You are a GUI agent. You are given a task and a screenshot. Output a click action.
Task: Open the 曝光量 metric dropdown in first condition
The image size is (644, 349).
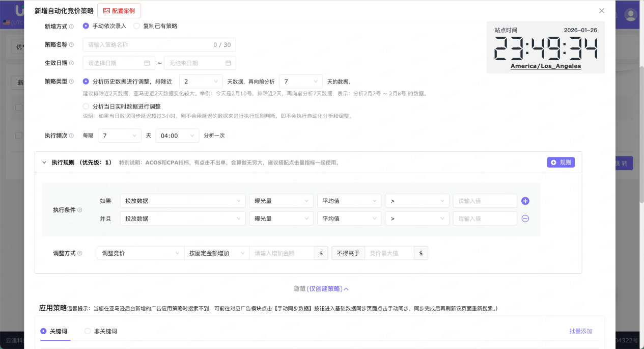[281, 200]
